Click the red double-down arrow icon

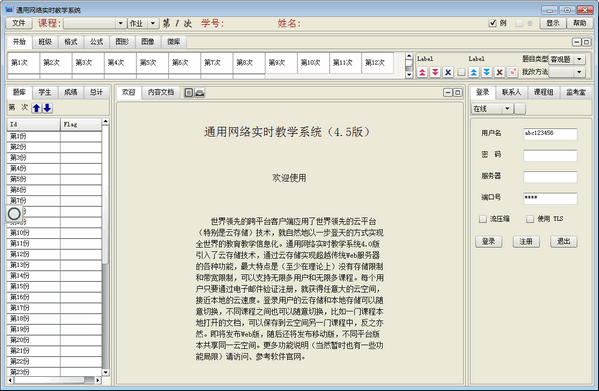coord(435,72)
